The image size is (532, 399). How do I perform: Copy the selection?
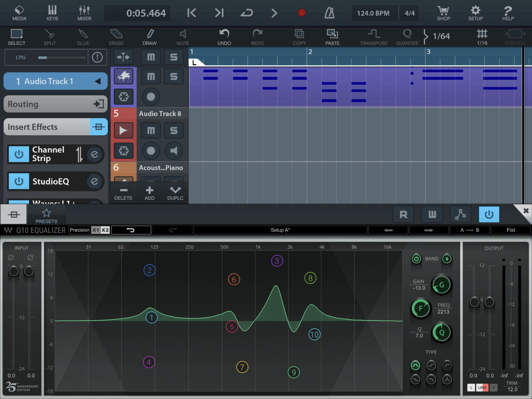(299, 37)
